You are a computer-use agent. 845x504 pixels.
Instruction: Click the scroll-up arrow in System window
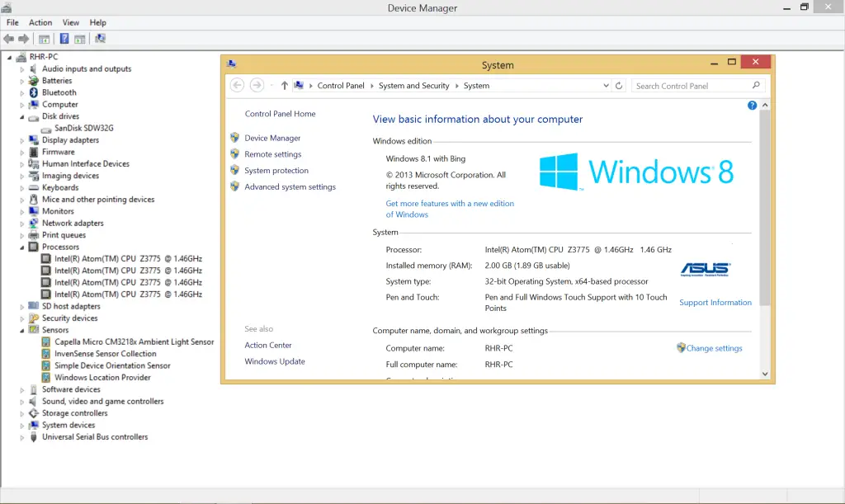coord(765,106)
